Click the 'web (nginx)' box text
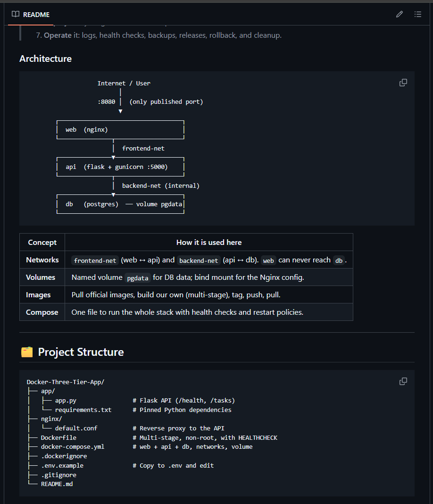433x504 pixels. pos(87,129)
